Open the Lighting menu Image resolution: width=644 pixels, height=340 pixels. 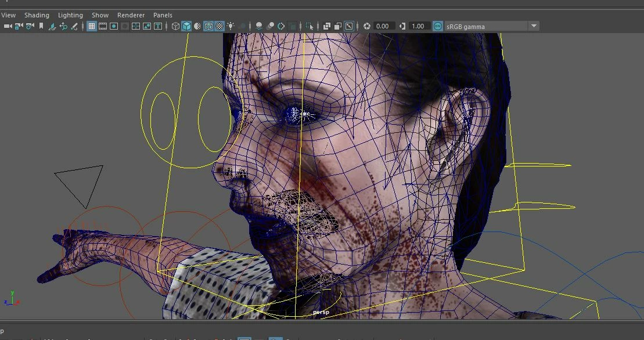(70, 15)
